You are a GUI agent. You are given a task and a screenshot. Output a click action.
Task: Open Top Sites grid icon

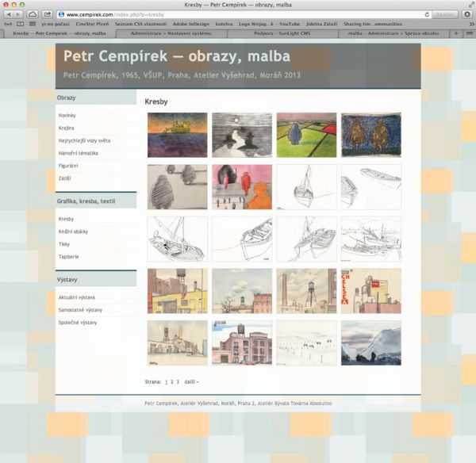click(x=33, y=24)
